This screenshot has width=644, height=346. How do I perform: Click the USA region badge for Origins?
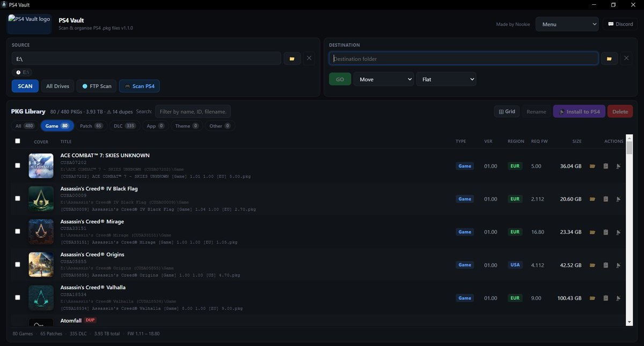tap(515, 265)
